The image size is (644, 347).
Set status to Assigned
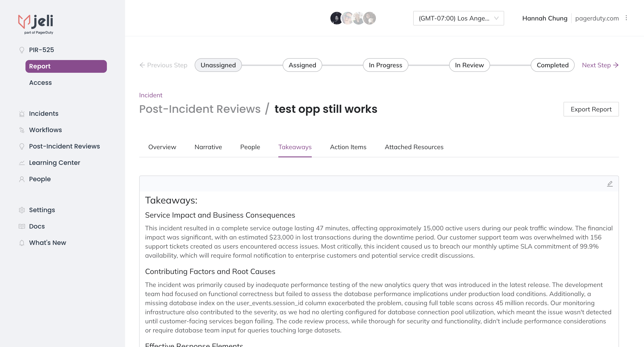[x=302, y=65]
